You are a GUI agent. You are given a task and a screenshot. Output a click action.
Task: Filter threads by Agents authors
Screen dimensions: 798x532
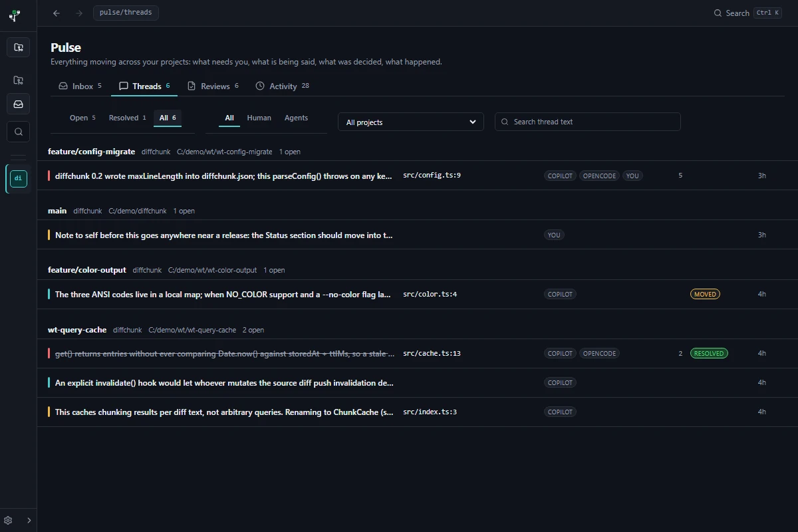(x=296, y=118)
